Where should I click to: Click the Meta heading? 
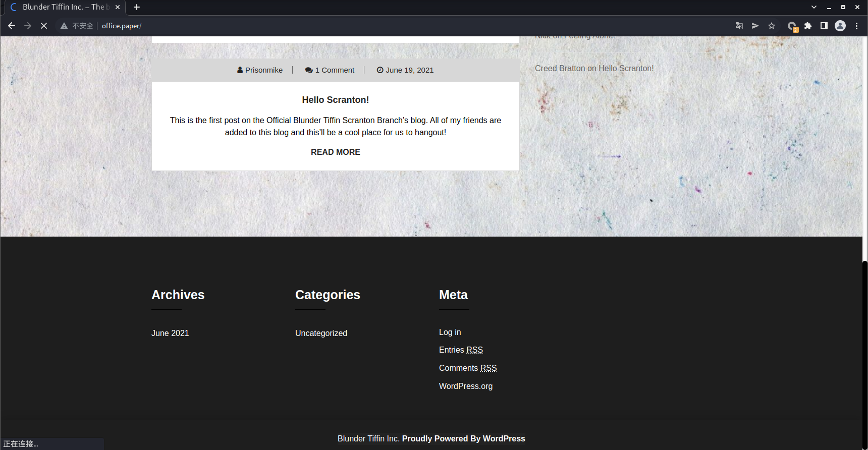453,295
